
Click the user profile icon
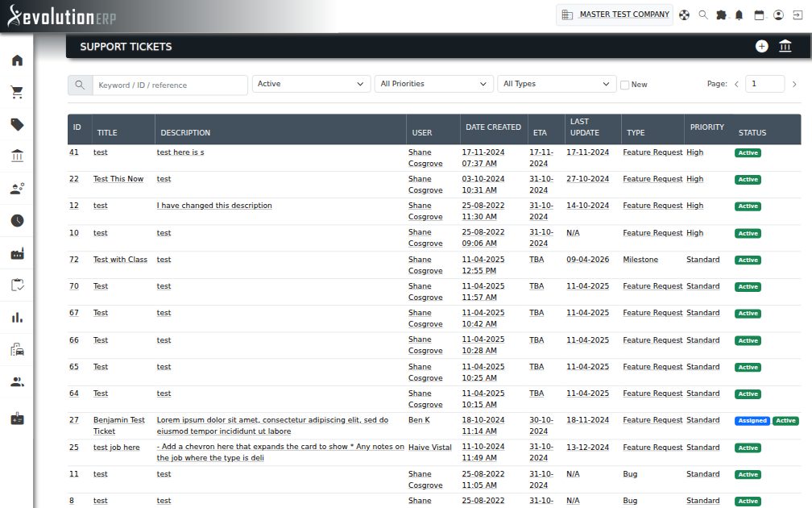778,15
